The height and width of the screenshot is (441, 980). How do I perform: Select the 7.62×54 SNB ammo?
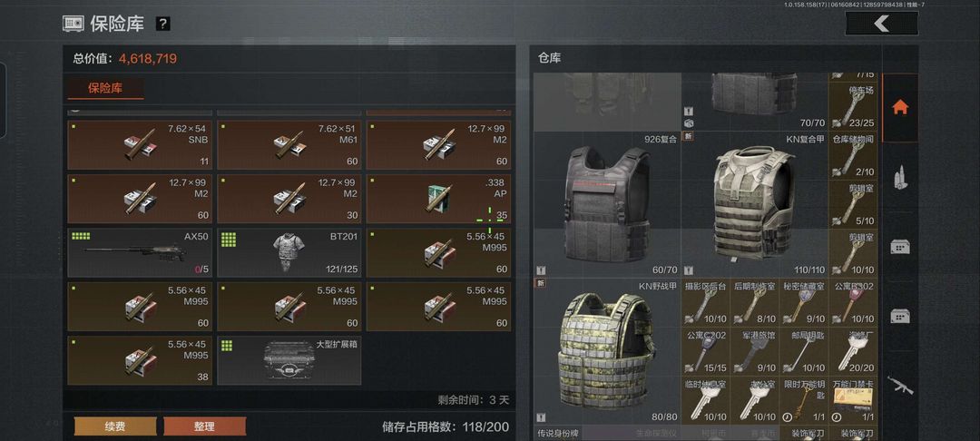(x=140, y=145)
